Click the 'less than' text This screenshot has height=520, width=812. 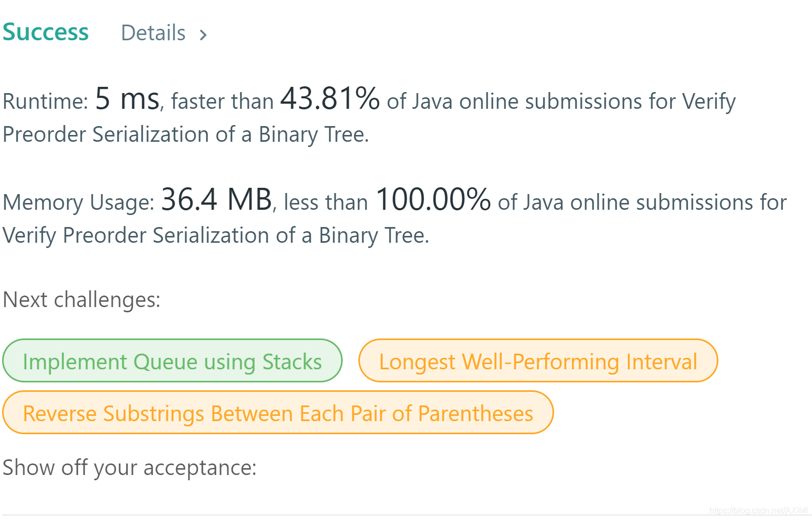click(x=325, y=202)
